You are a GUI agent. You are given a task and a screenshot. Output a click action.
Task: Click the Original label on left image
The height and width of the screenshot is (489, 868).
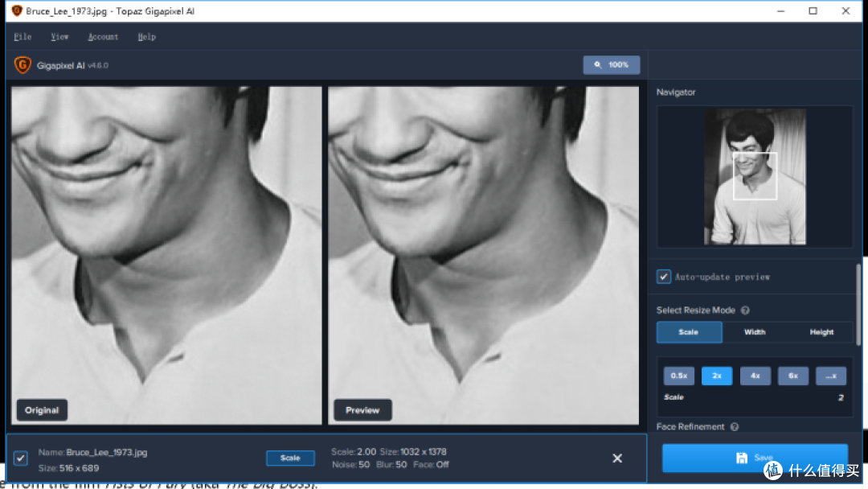pos(42,410)
